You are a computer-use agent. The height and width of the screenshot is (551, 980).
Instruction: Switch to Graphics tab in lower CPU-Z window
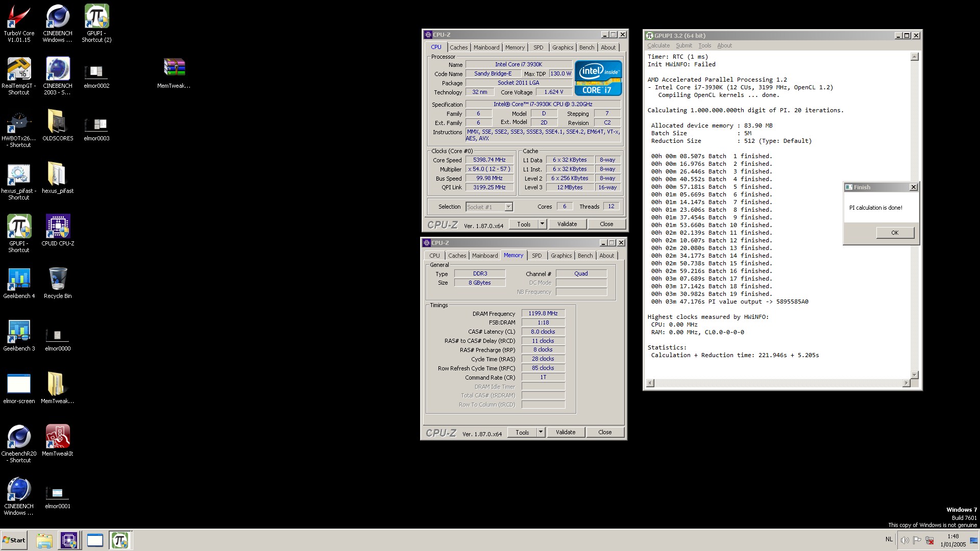click(x=561, y=256)
